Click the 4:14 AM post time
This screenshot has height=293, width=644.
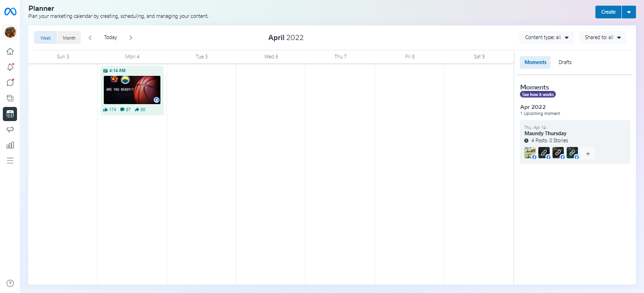(x=117, y=71)
